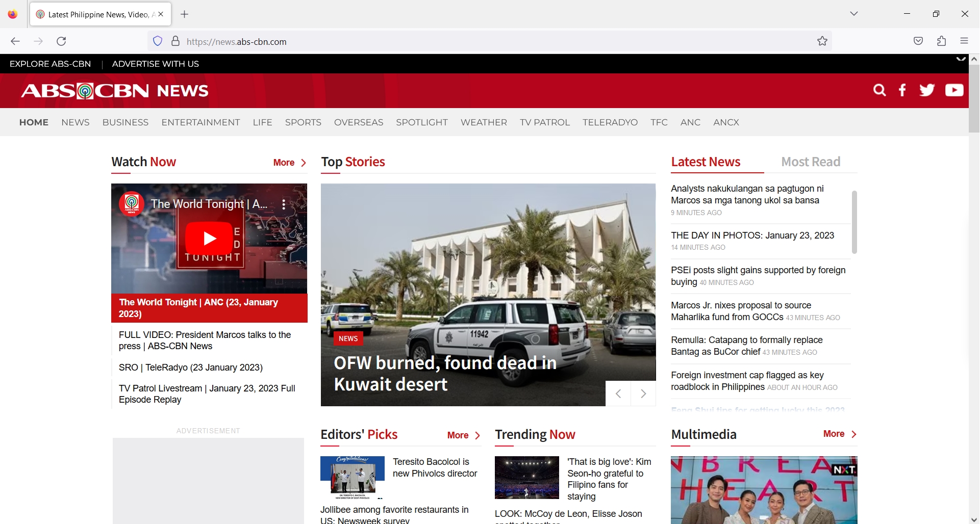Image resolution: width=980 pixels, height=524 pixels.
Task: Click 'ADVERTISE WITH US' link
Action: 155,64
